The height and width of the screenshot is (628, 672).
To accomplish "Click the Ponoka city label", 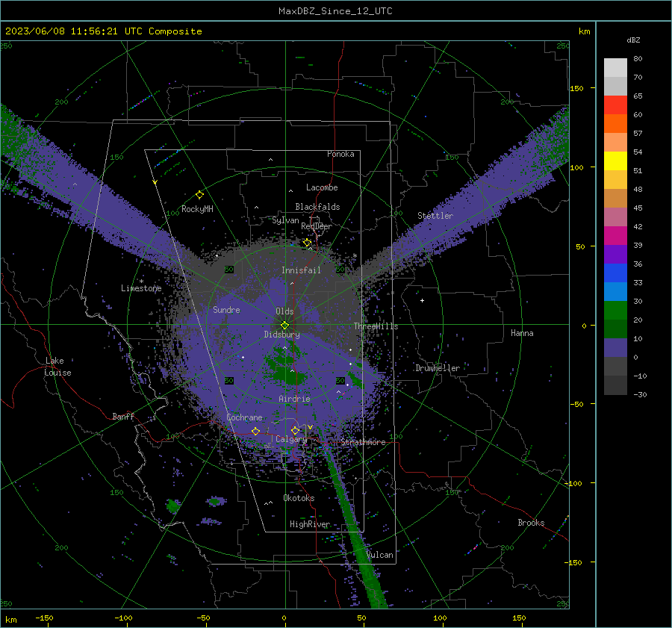I will tap(340, 154).
